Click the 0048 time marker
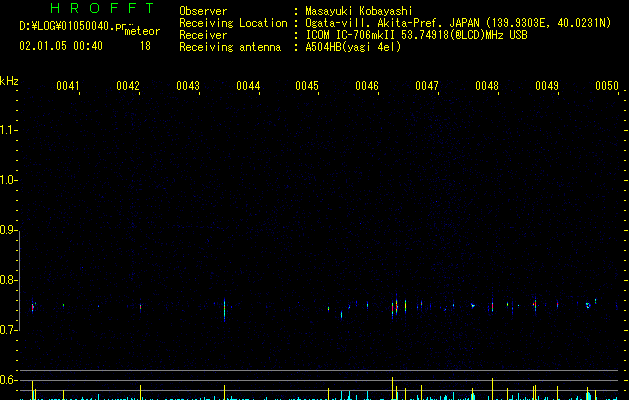This screenshot has height=400, width=629. pos(487,86)
